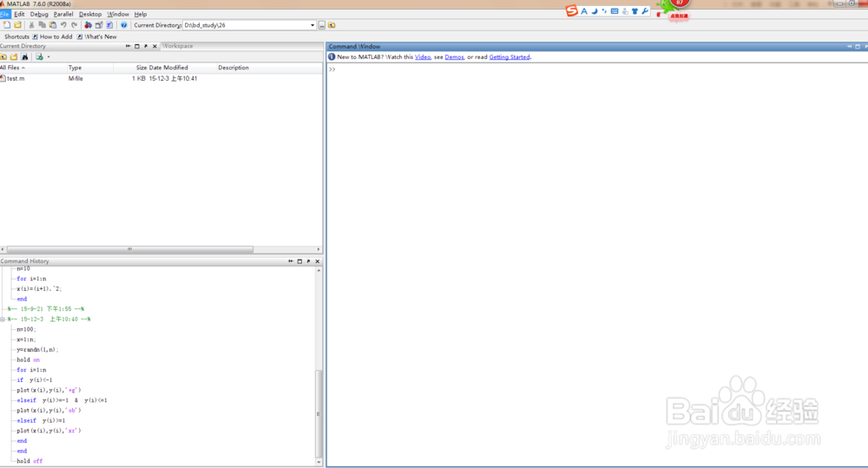Click the Paste clipboard icon
The image size is (868, 468).
53,25
